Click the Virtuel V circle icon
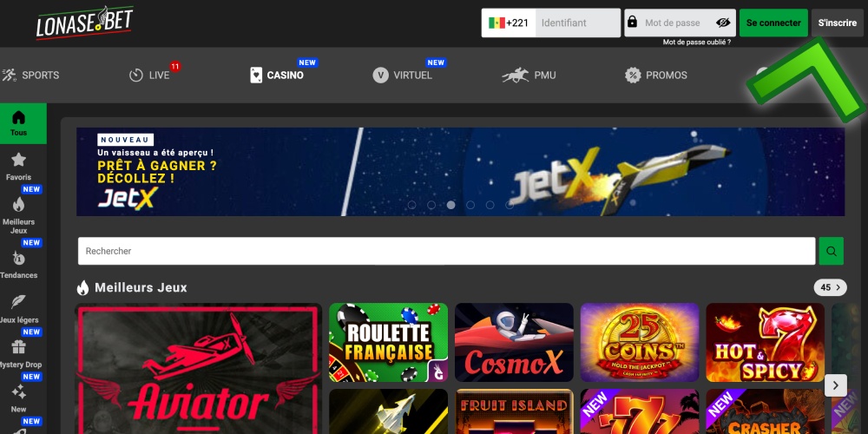Screen dimensions: 868x434 [380, 75]
